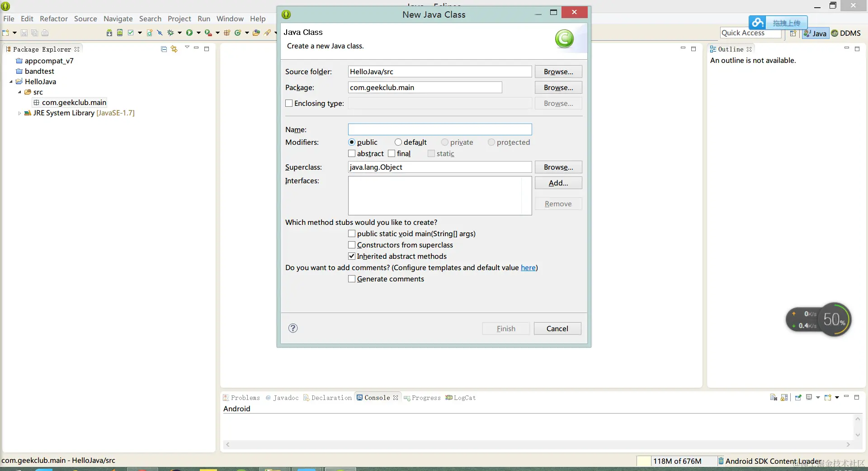The image size is (868, 471).
Task: Open the Navigate menu
Action: (x=118, y=19)
